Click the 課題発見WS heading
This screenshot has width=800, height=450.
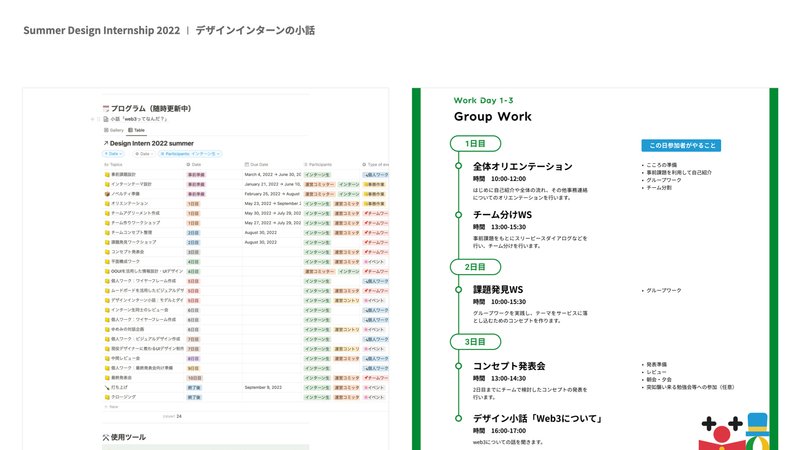click(498, 290)
